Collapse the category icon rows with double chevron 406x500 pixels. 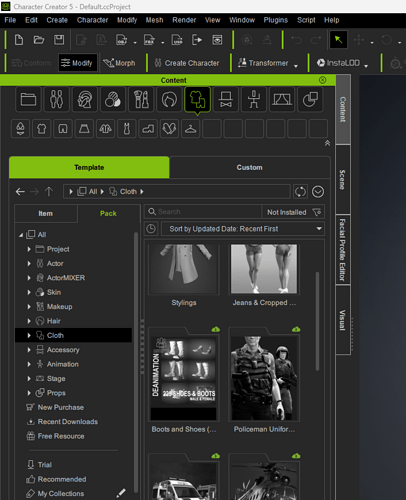(x=327, y=143)
